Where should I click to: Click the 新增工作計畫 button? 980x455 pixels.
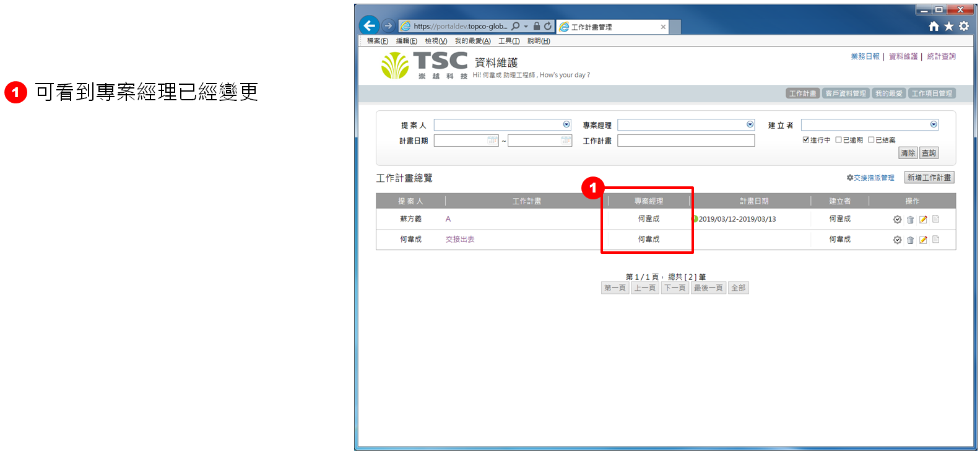point(929,178)
